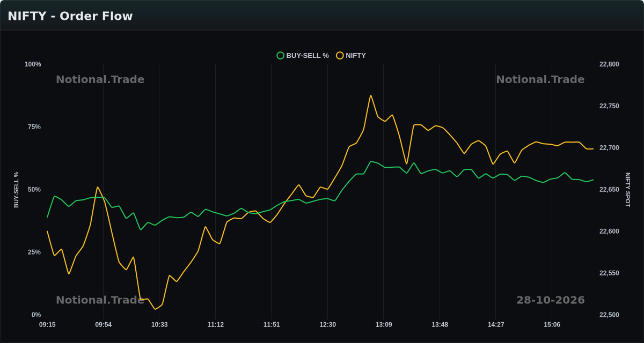The height and width of the screenshot is (343, 644).
Task: Click the NIFTY - Order Flow title
Action: coord(70,16)
